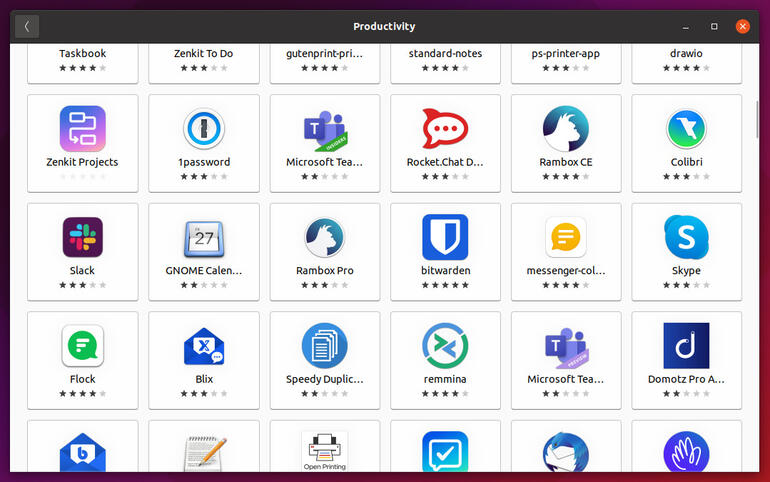Screen dimensions: 770x482
Task: Click the purple hand app icon
Action: tap(687, 452)
